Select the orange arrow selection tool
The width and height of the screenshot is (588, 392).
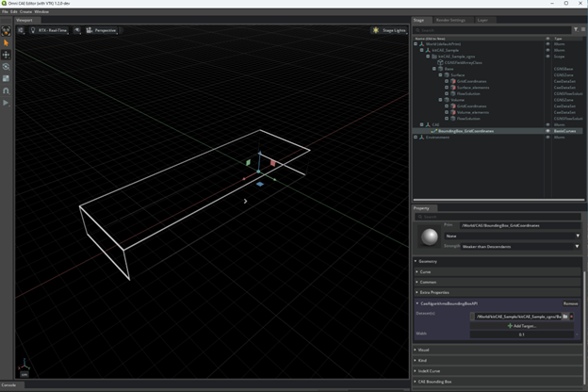coord(6,42)
